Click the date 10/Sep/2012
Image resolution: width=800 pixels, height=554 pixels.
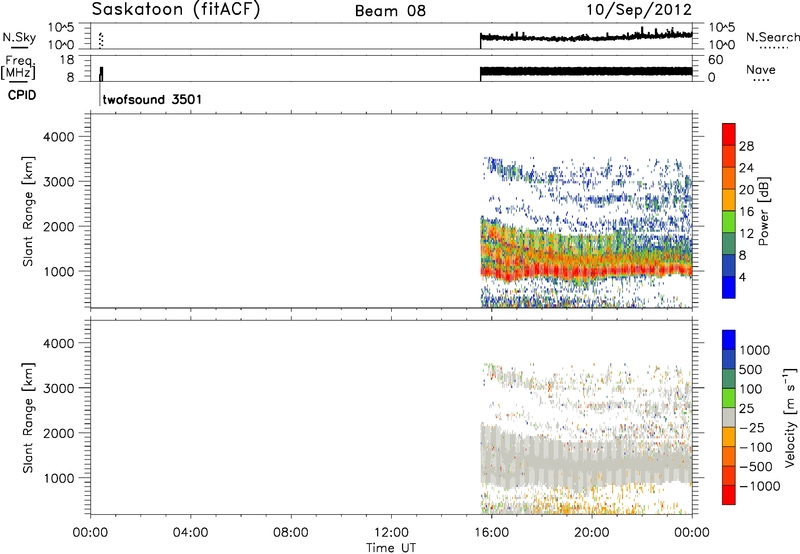point(639,9)
